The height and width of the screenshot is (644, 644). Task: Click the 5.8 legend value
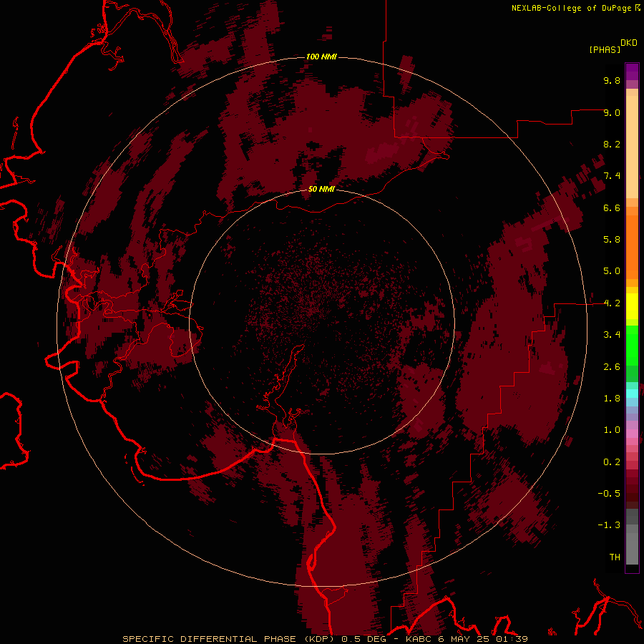[612, 240]
